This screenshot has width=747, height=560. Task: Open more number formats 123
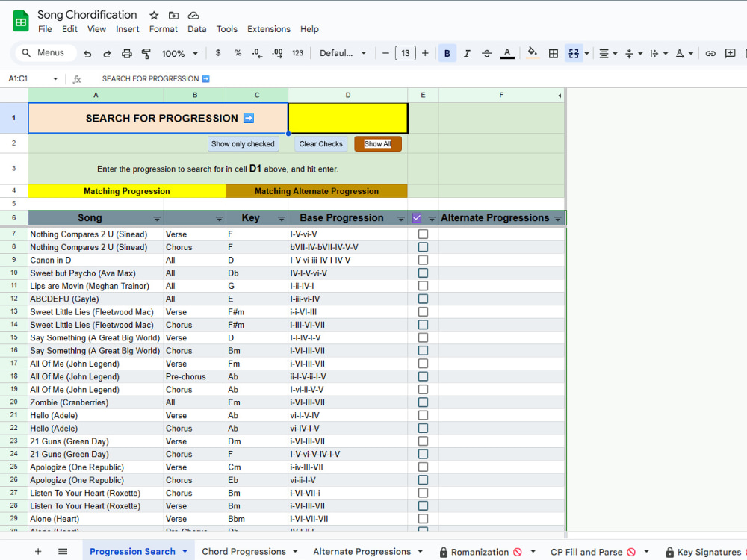(x=297, y=53)
